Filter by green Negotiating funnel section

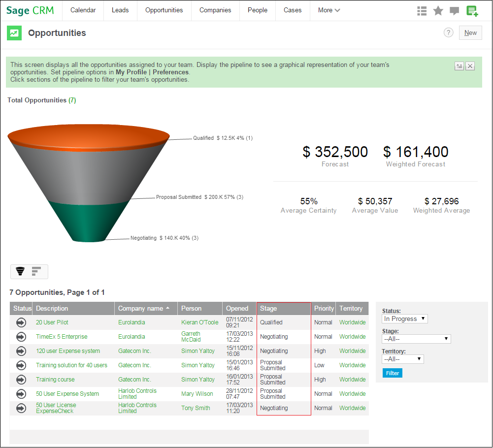click(89, 222)
